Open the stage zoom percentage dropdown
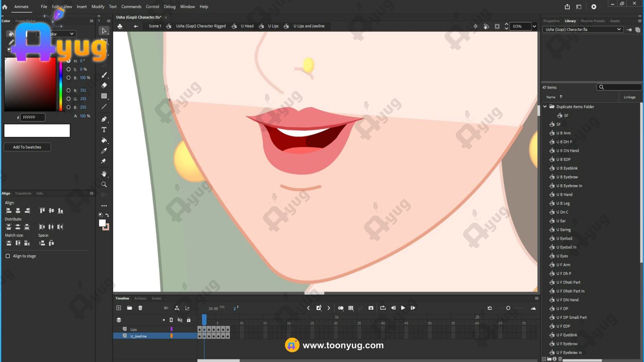 [534, 26]
